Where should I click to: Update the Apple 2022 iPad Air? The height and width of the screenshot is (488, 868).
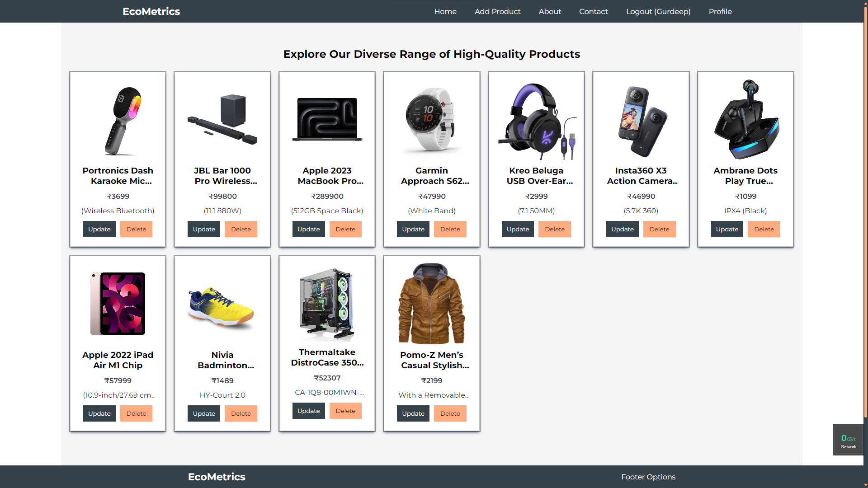(x=99, y=413)
